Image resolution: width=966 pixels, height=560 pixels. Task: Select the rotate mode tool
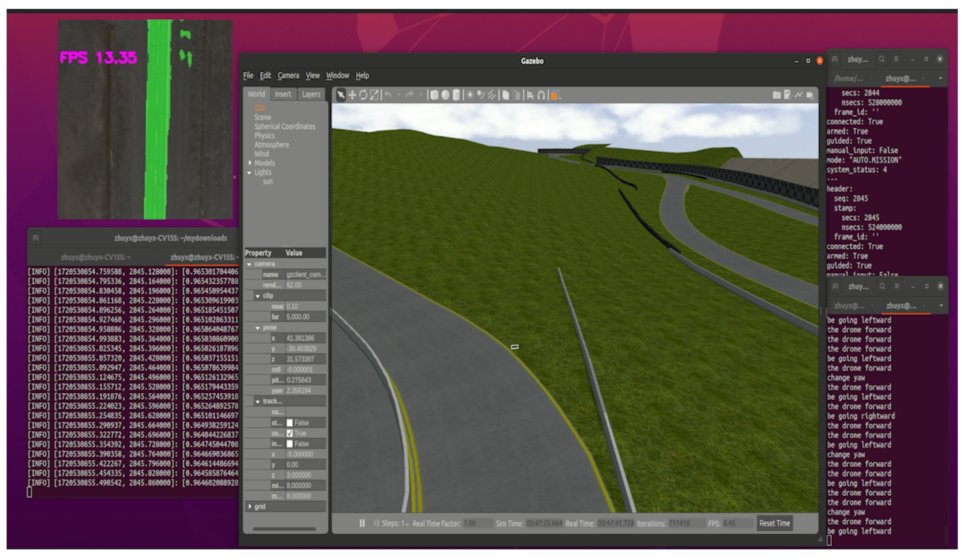(363, 95)
